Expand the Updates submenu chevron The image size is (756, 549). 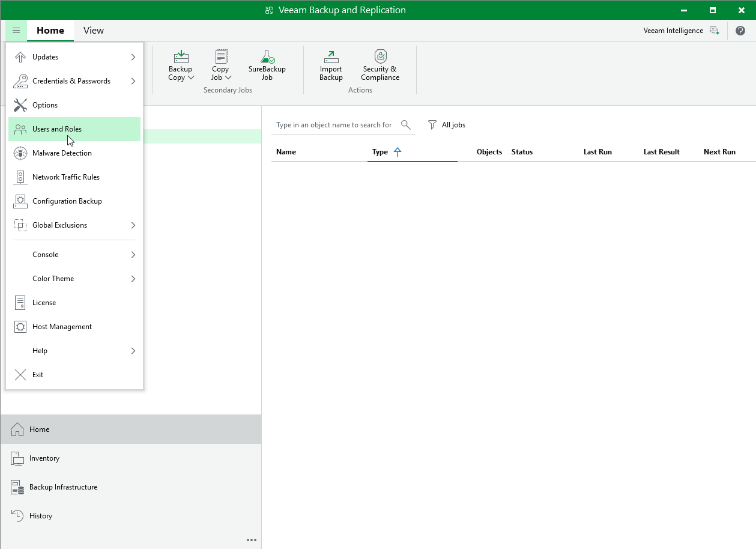(x=133, y=57)
